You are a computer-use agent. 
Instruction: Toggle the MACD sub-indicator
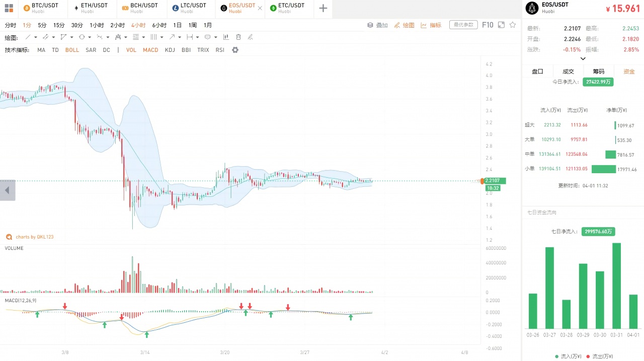pyautogui.click(x=150, y=50)
